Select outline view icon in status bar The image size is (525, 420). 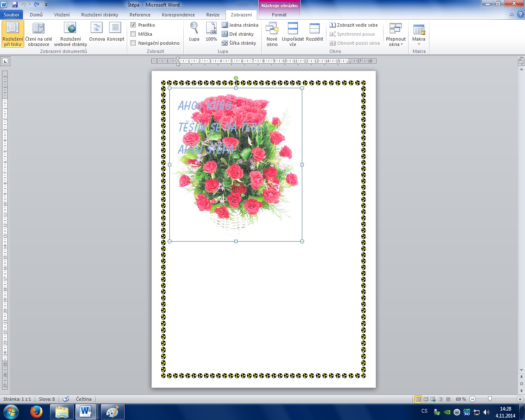(441, 399)
